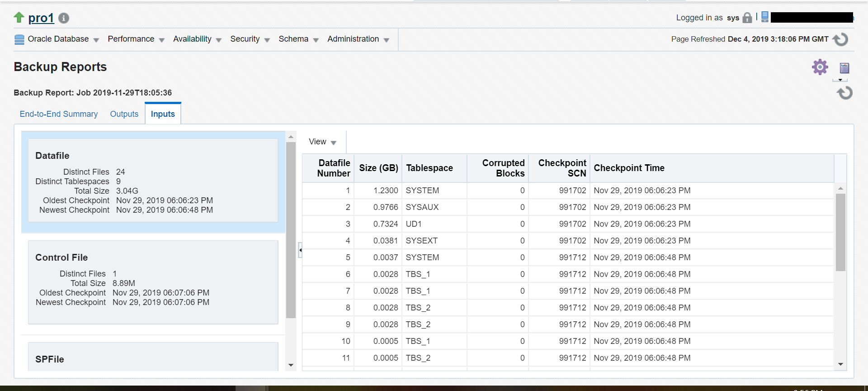Click the left panel scrollbar up arrow
The image size is (868, 391).
291,136
